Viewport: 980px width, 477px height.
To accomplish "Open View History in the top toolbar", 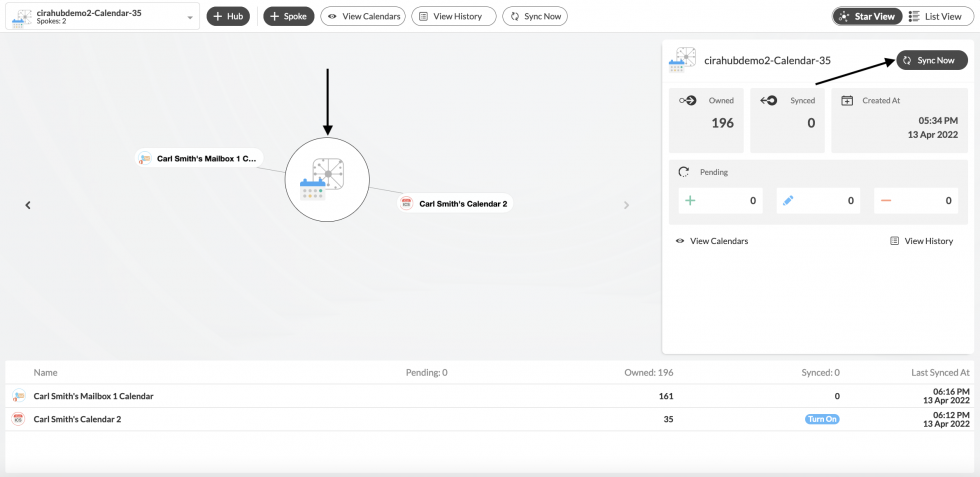I will pos(454,16).
